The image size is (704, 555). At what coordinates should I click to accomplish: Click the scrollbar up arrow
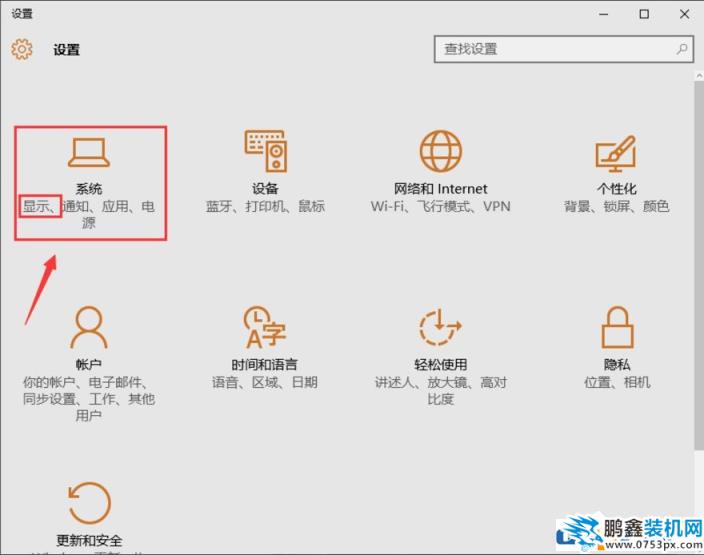699,75
